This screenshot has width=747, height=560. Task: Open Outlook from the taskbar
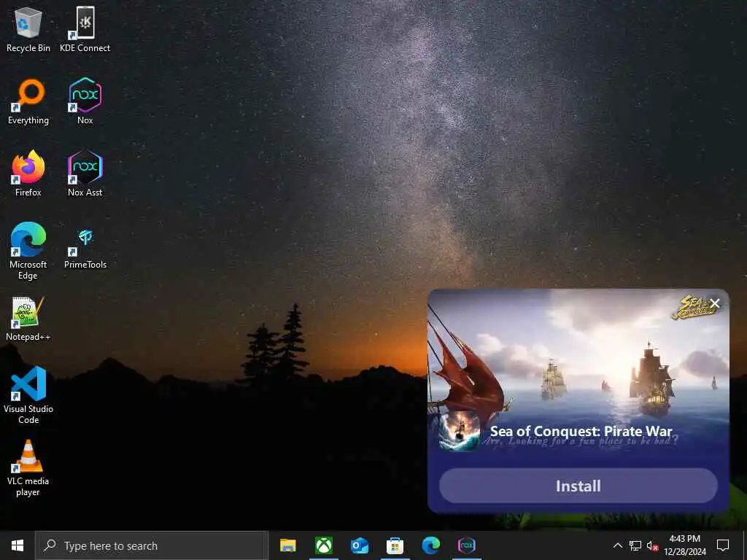point(360,545)
